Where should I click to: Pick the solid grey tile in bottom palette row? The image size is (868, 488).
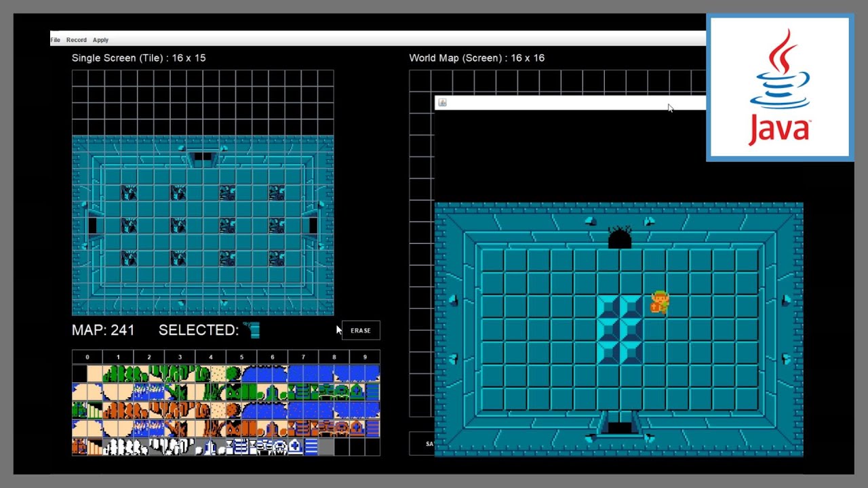click(x=326, y=447)
